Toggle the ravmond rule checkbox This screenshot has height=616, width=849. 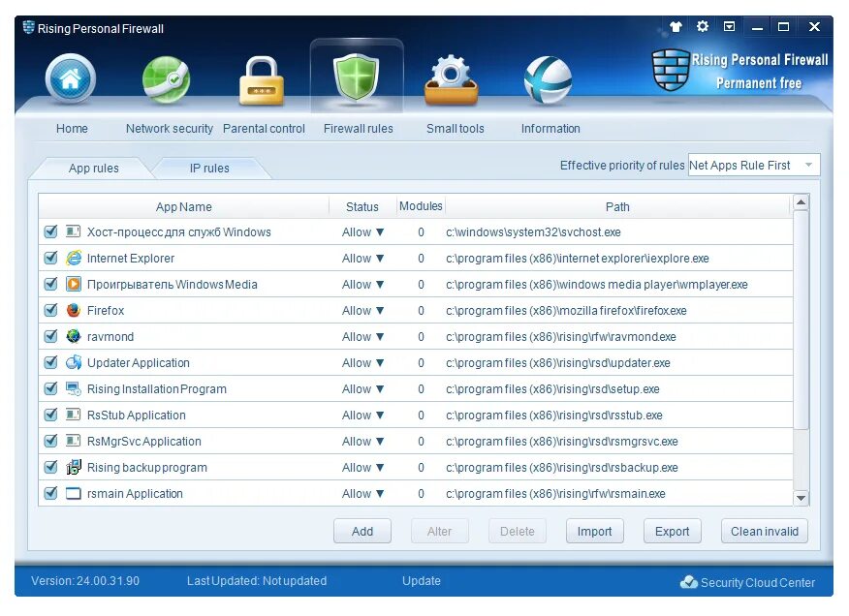51,336
